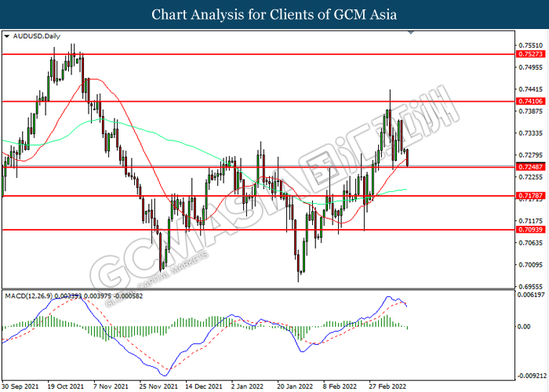The height and width of the screenshot is (392, 549).
Task: Click the 0.72795 price axis value
Action: tap(531, 155)
